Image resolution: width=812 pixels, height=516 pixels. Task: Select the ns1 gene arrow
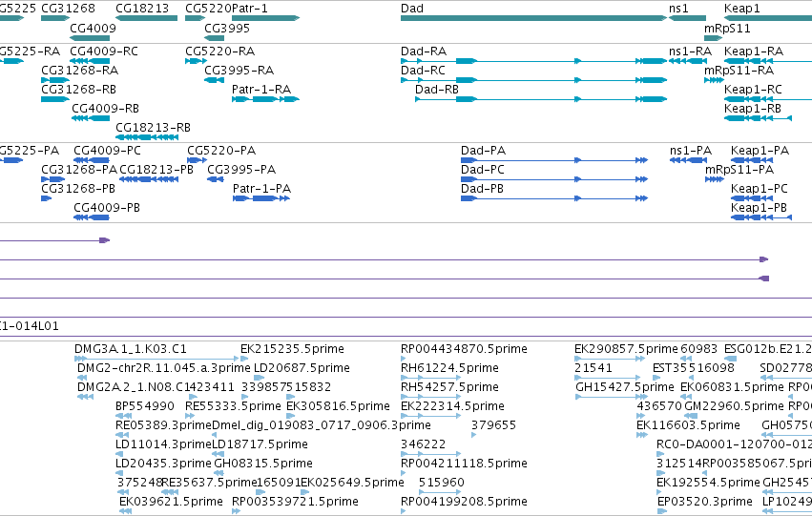[x=687, y=18]
